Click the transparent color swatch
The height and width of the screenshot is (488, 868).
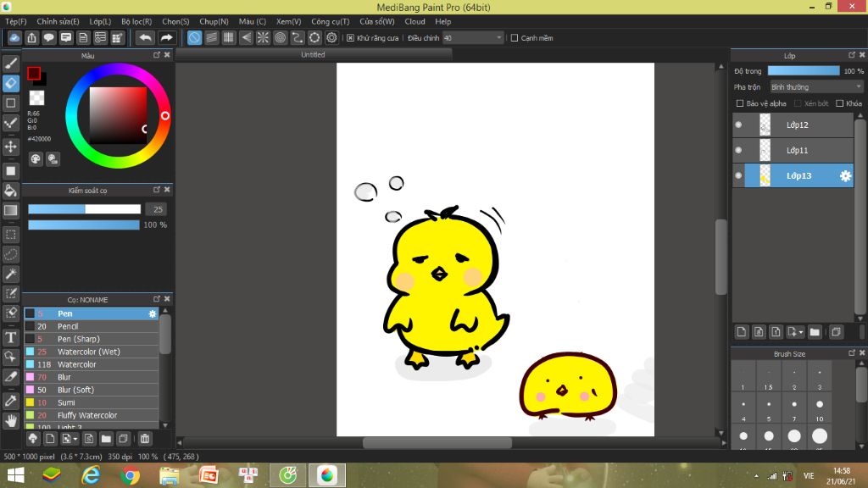point(36,98)
